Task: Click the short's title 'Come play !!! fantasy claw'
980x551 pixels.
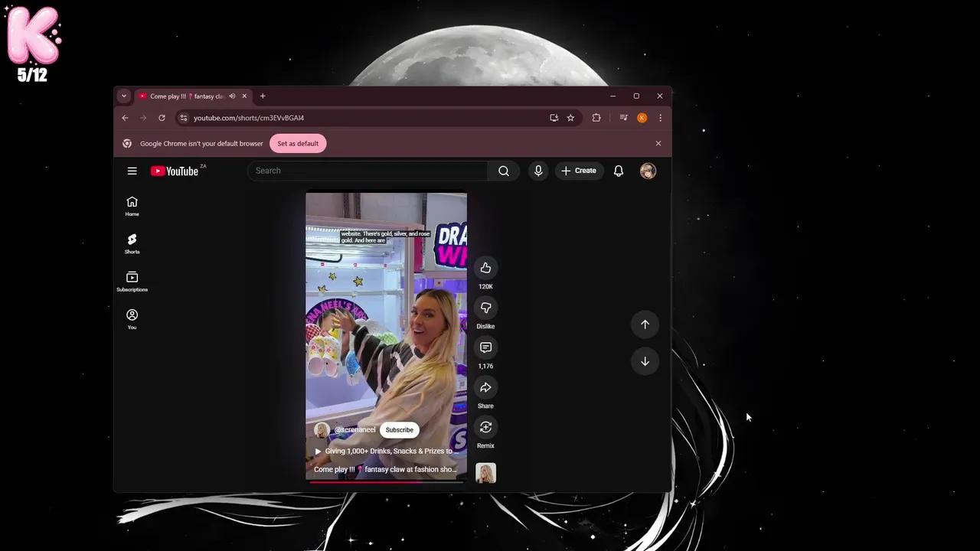Action: pyautogui.click(x=385, y=470)
